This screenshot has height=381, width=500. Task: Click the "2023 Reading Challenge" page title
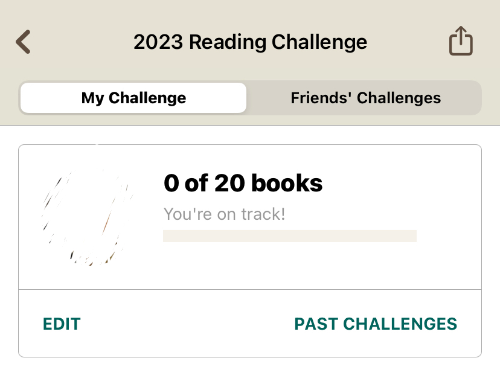click(250, 42)
